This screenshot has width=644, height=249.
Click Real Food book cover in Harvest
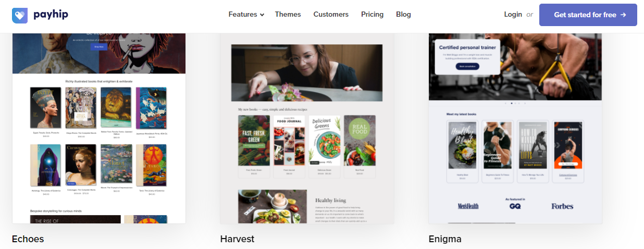point(360,140)
